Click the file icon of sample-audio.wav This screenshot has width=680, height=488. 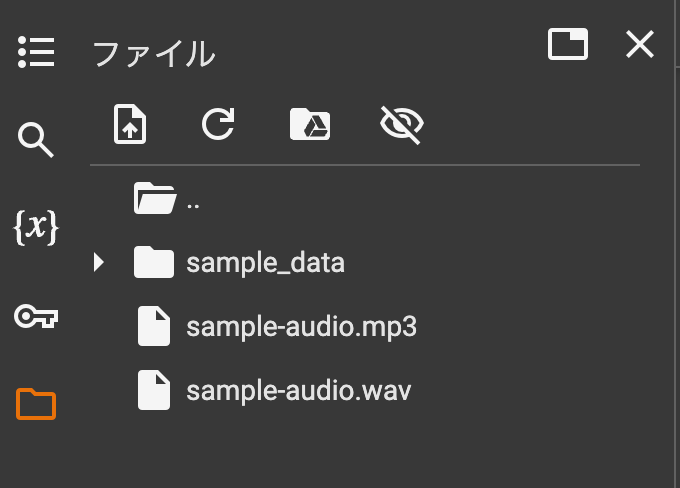154,390
